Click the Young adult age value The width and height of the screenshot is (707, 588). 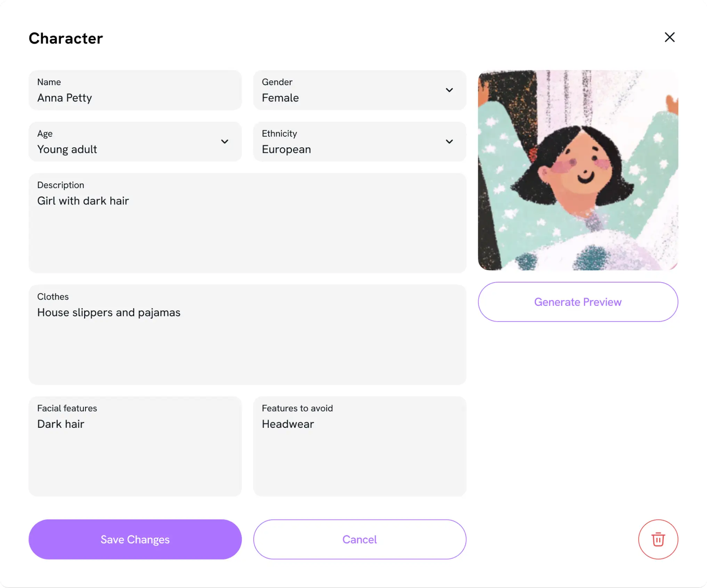(67, 149)
